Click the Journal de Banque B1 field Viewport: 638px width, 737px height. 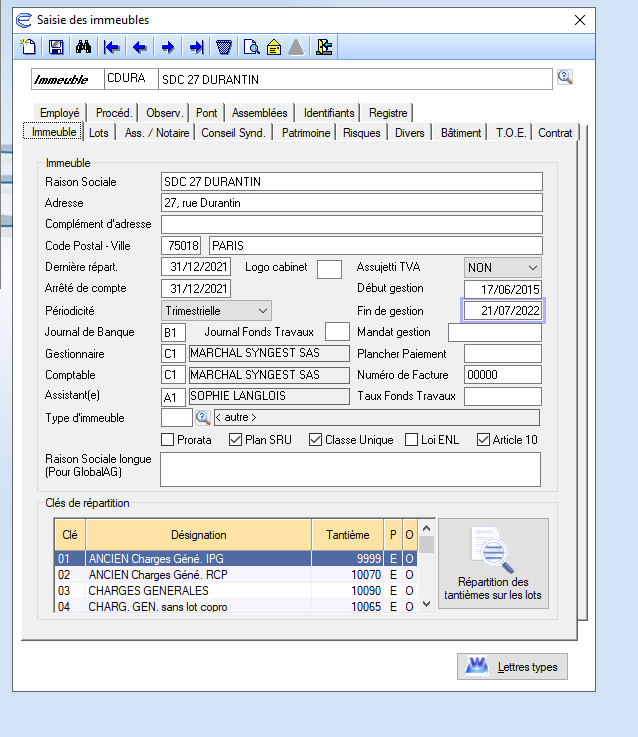(173, 332)
